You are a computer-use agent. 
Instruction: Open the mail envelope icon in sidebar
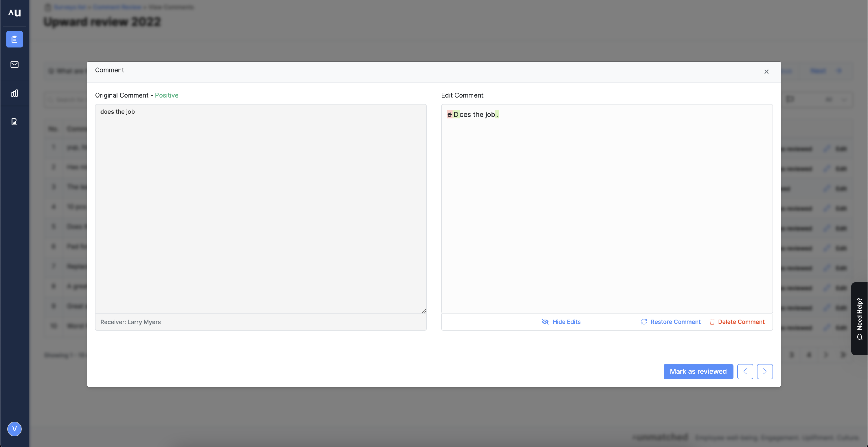tap(14, 64)
